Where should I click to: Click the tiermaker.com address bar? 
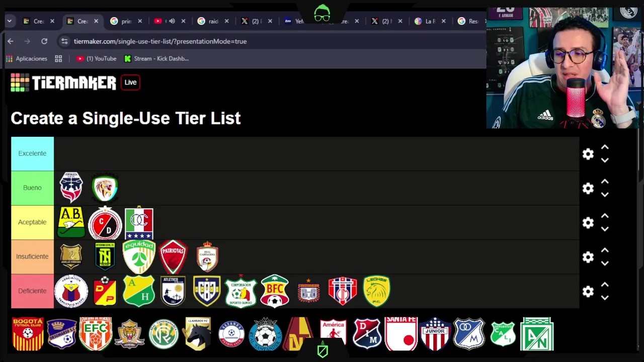click(x=272, y=41)
